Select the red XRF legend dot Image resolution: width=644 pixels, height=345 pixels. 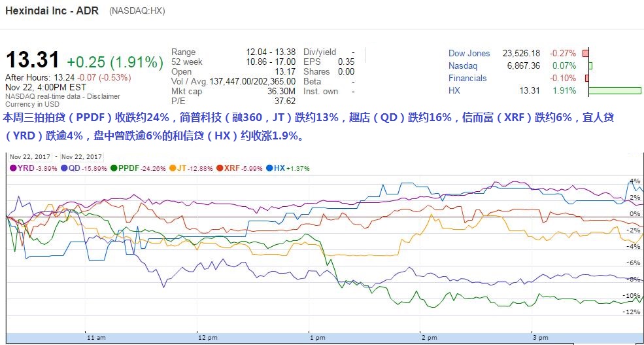point(220,168)
